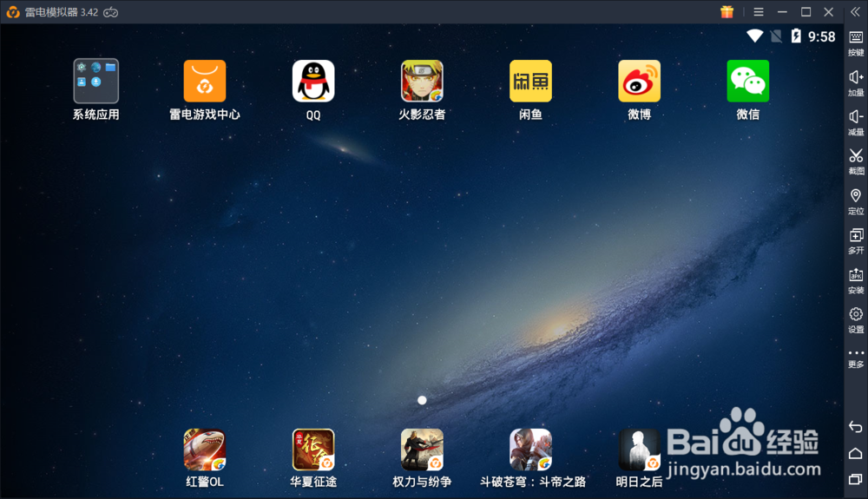Click the 9:58 clock
This screenshot has height=499, width=868.
[821, 36]
